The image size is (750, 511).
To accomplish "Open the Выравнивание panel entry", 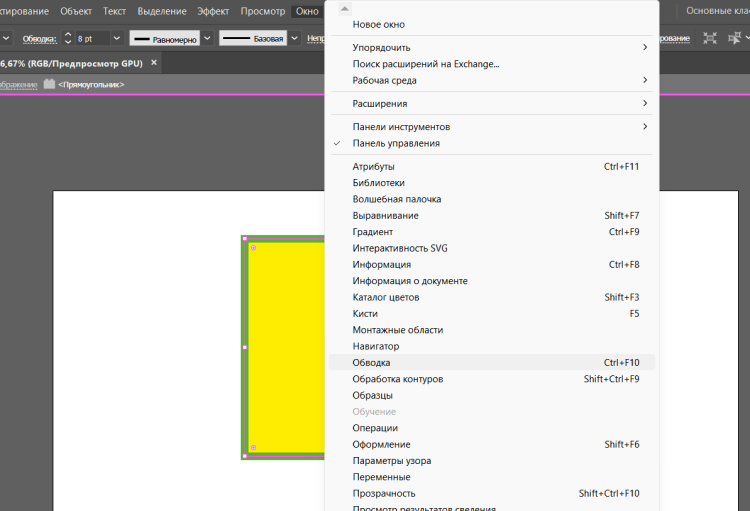I will point(492,215).
